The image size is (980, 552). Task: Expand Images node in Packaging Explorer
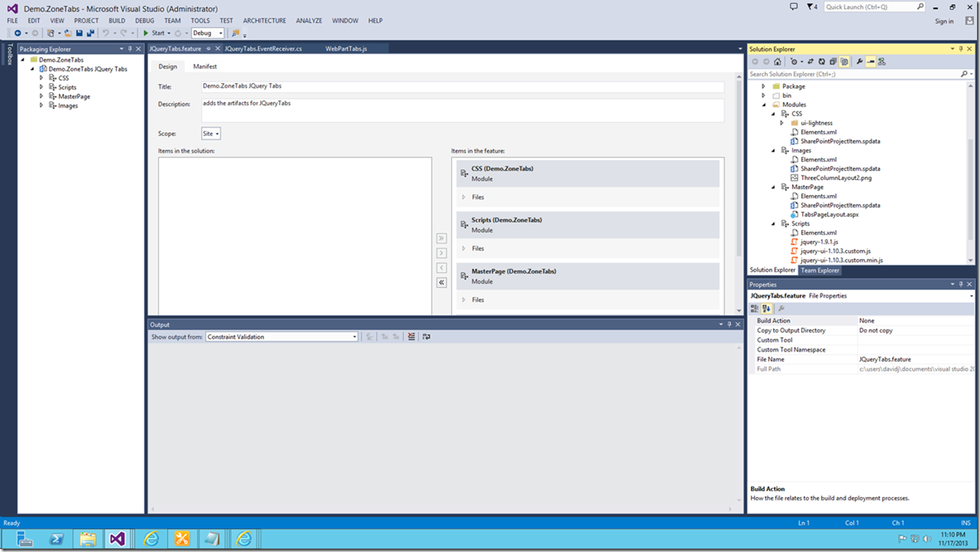[42, 106]
